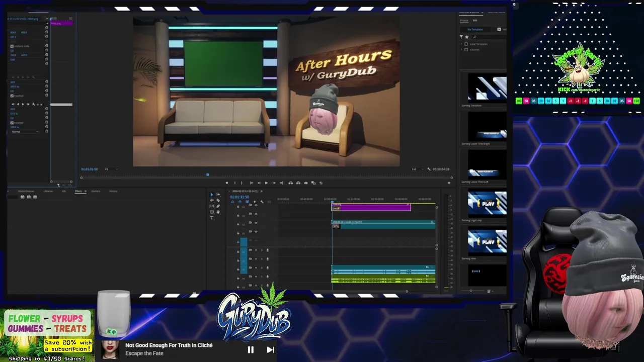
Task: Click Program Monitor settings wrench icon
Action: [429, 169]
